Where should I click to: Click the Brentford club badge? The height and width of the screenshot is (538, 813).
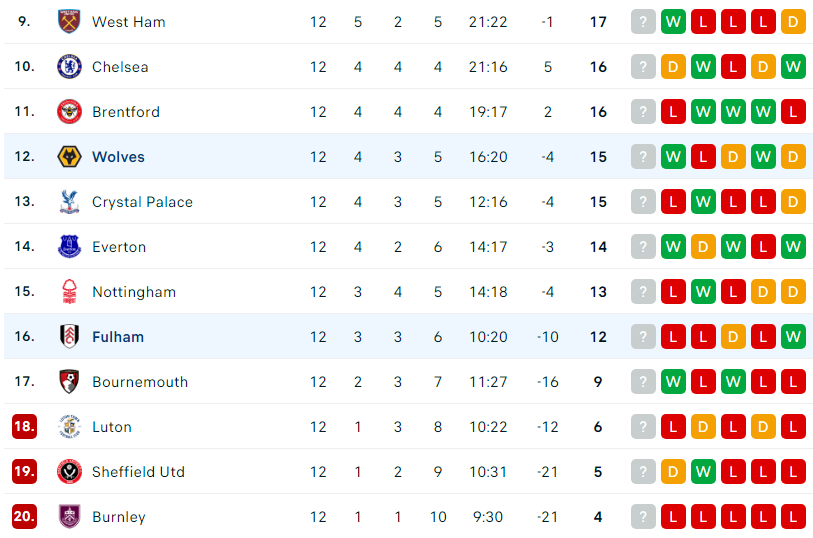[69, 111]
